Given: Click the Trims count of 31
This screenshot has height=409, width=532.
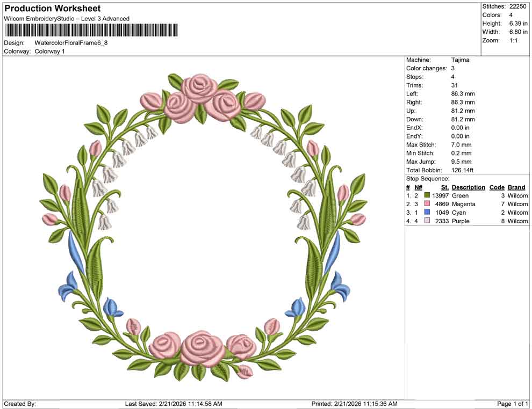Looking at the screenshot, I should [x=455, y=85].
